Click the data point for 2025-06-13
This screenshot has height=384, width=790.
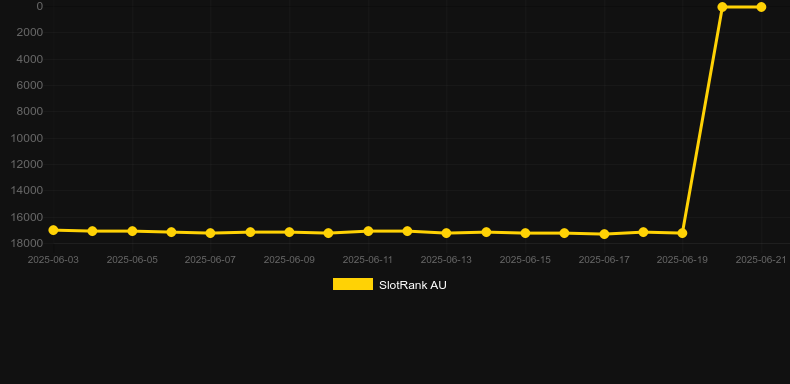(446, 233)
